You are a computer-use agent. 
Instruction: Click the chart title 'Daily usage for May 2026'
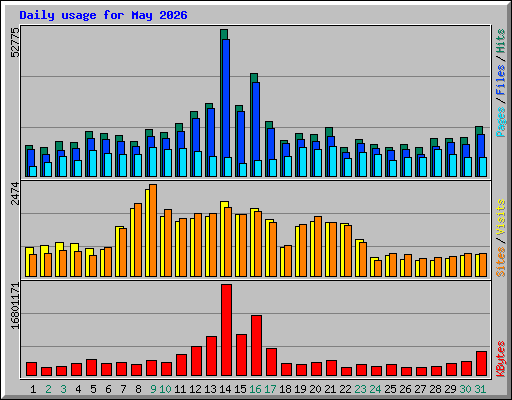coord(103,15)
